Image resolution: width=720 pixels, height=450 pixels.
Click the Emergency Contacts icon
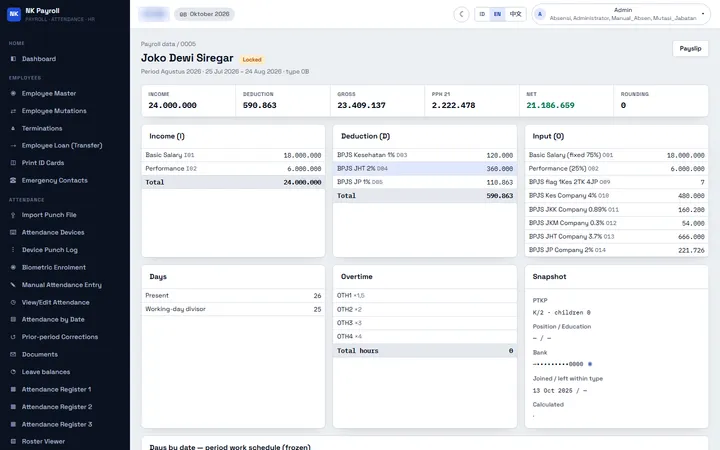pyautogui.click(x=13, y=180)
